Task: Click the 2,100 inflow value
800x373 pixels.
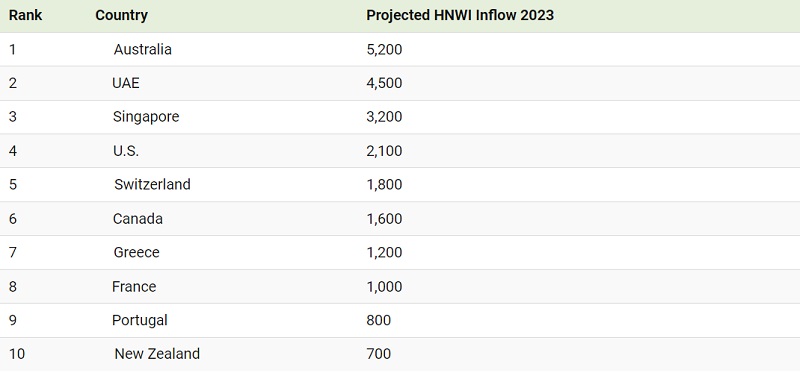Action: click(384, 151)
